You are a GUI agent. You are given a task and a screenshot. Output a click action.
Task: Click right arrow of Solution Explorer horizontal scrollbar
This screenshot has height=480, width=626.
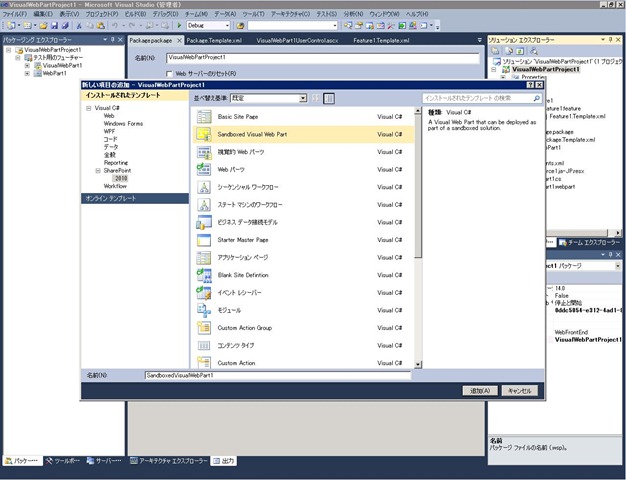click(x=618, y=233)
